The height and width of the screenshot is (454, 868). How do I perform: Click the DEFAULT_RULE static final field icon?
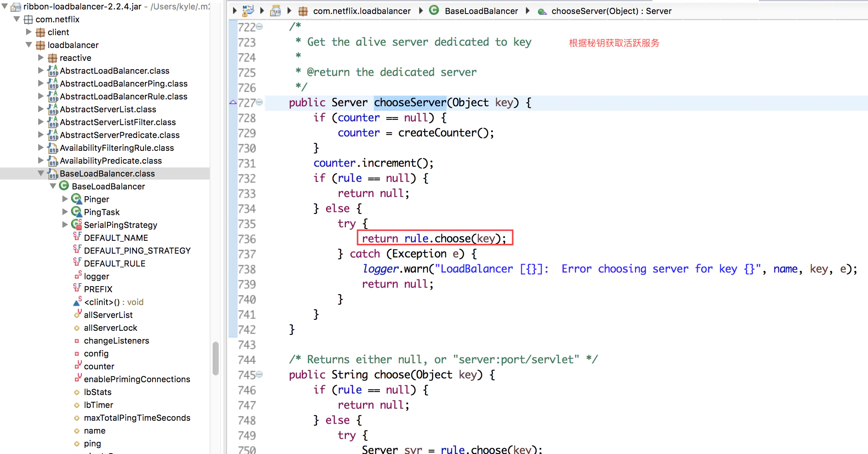tap(77, 263)
